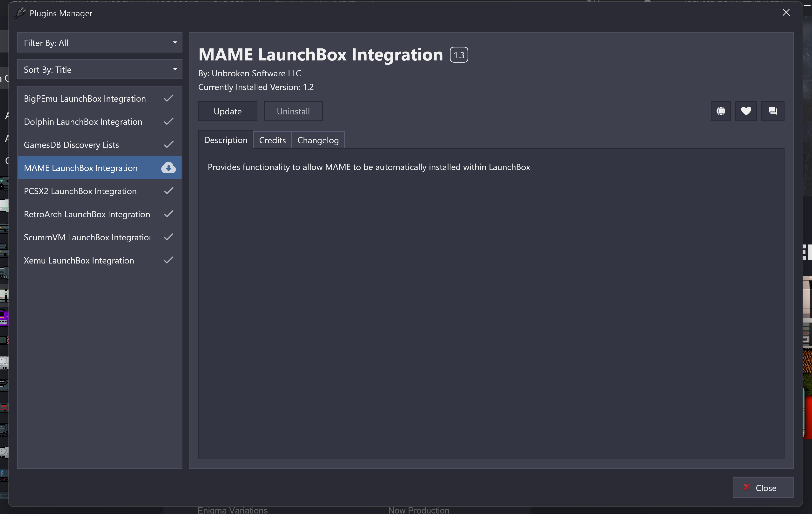The image size is (812, 514).
Task: Switch to the Credits tab
Action: [272, 140]
